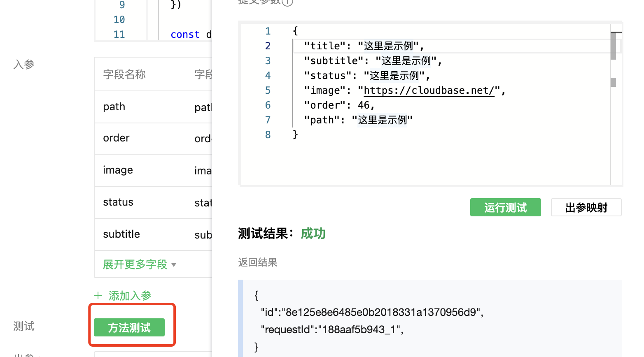Click the 入参 section label
Image resolution: width=644 pixels, height=357 pixels.
click(x=24, y=64)
